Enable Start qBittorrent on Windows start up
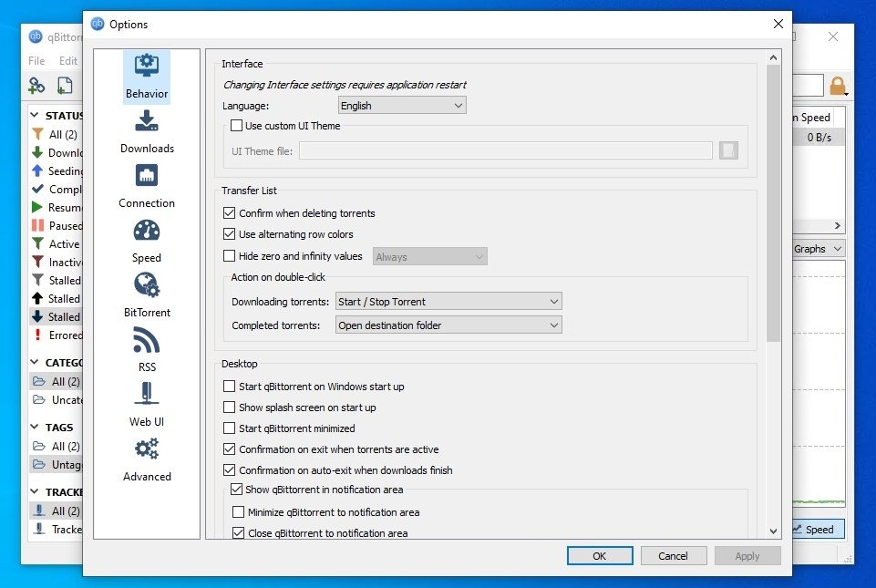 pyautogui.click(x=230, y=387)
